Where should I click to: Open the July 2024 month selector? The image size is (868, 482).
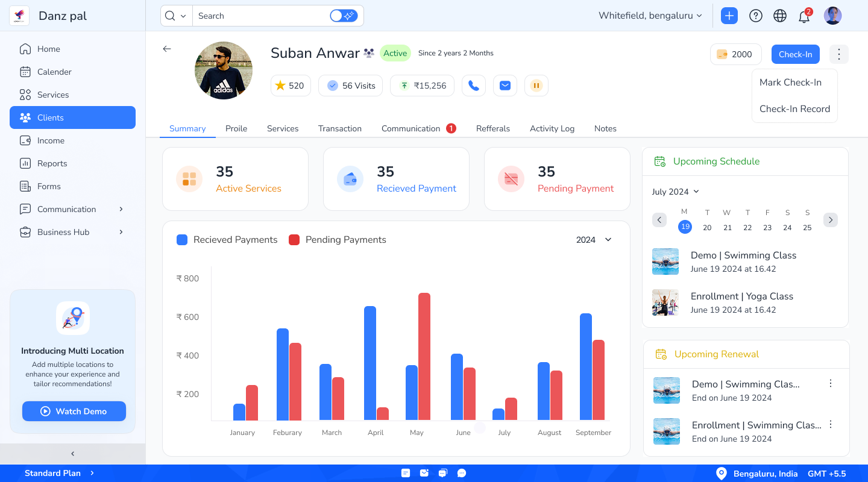[675, 192]
